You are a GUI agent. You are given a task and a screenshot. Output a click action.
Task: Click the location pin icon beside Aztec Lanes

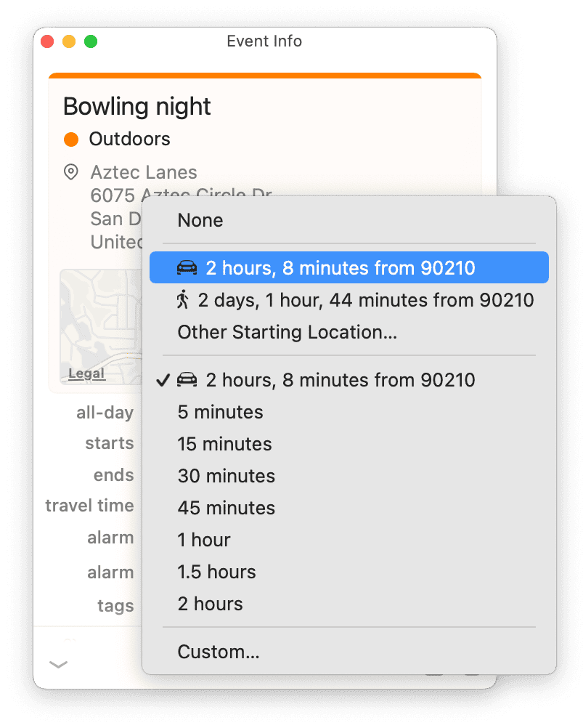point(70,172)
